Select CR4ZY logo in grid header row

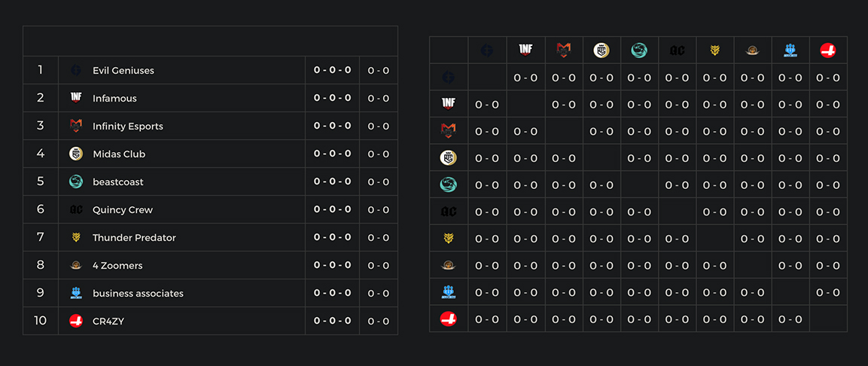pos(827,50)
